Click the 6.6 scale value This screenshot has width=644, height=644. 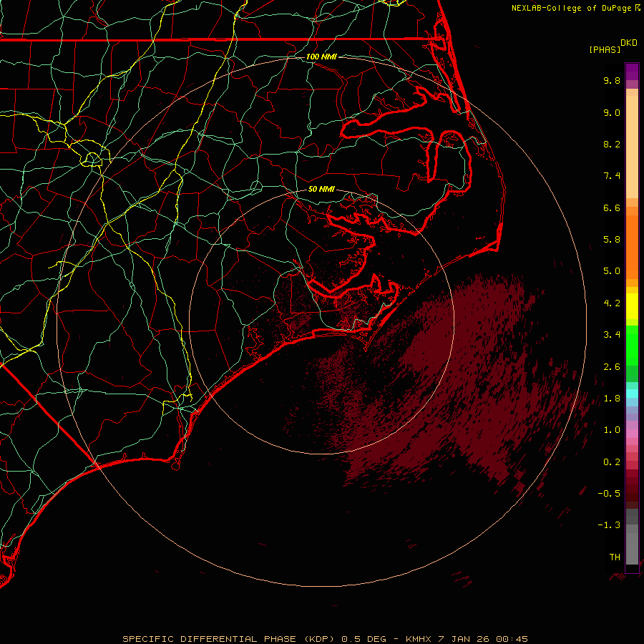612,208
